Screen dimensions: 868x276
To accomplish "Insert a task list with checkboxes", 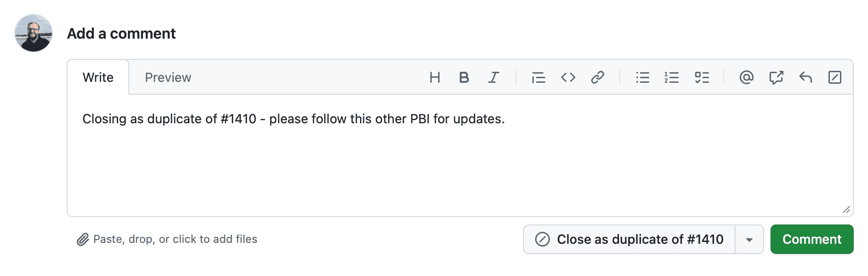I will coord(702,77).
